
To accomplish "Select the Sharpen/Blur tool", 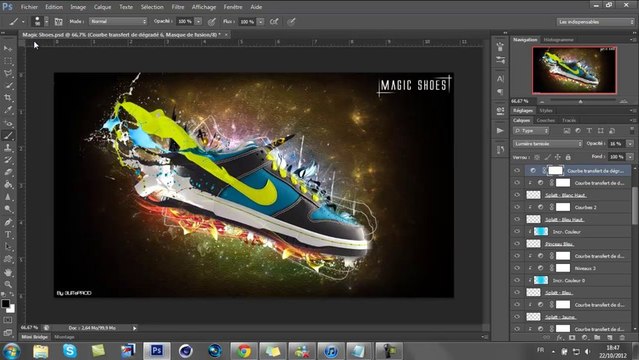I will 8,197.
